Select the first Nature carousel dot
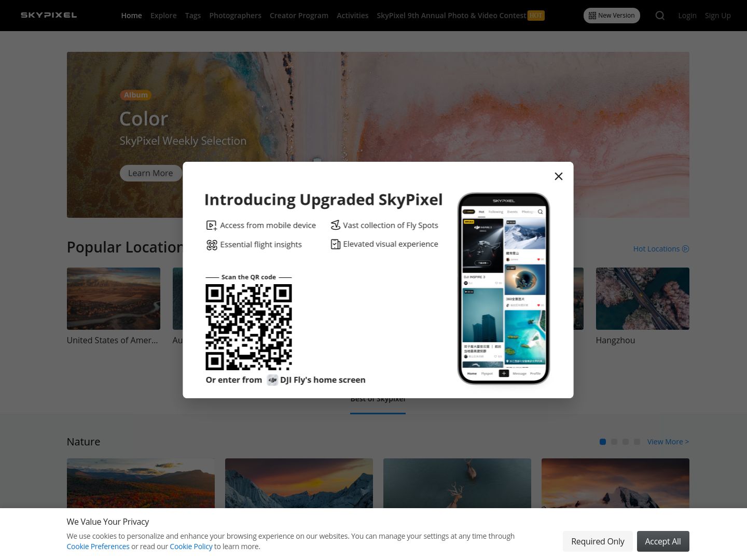Image resolution: width=747 pixels, height=560 pixels. coord(603,442)
